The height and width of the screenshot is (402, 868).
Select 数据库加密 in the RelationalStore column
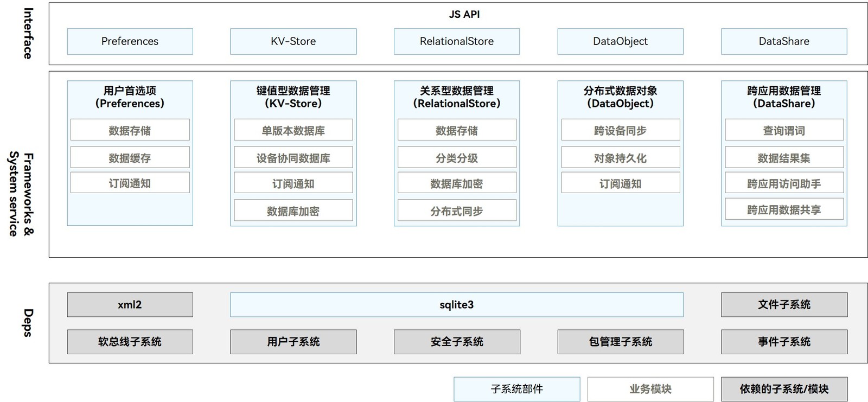(457, 183)
